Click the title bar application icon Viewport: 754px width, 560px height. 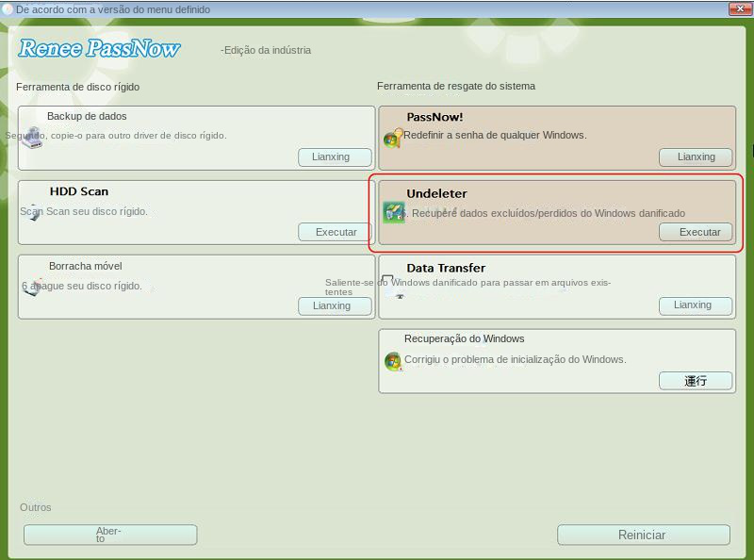(x=8, y=9)
